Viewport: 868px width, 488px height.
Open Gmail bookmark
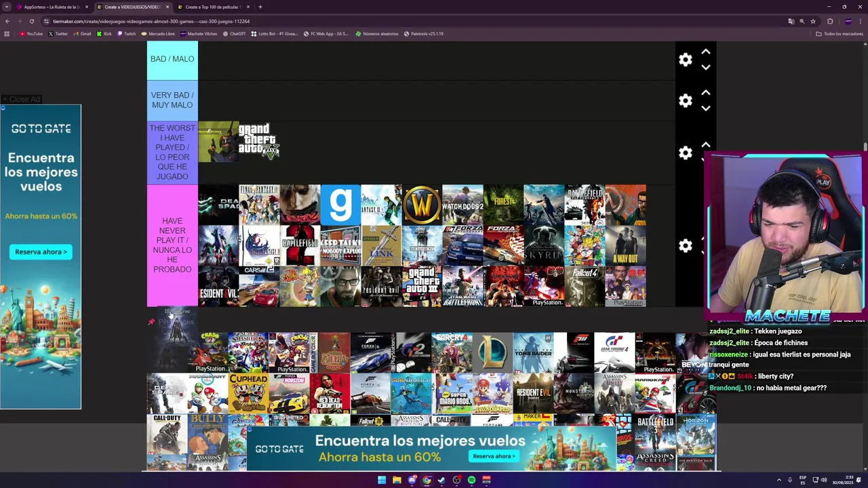coord(83,34)
